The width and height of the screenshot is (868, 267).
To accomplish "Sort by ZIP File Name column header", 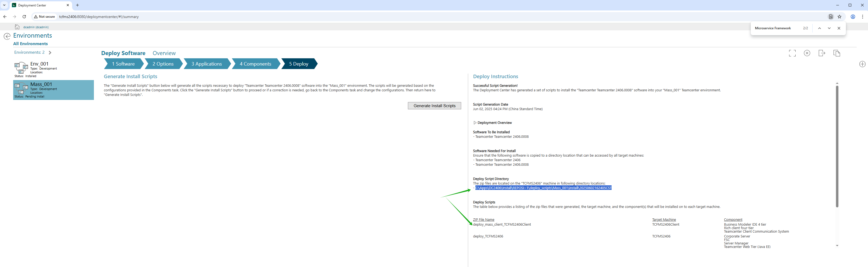I will (484, 219).
